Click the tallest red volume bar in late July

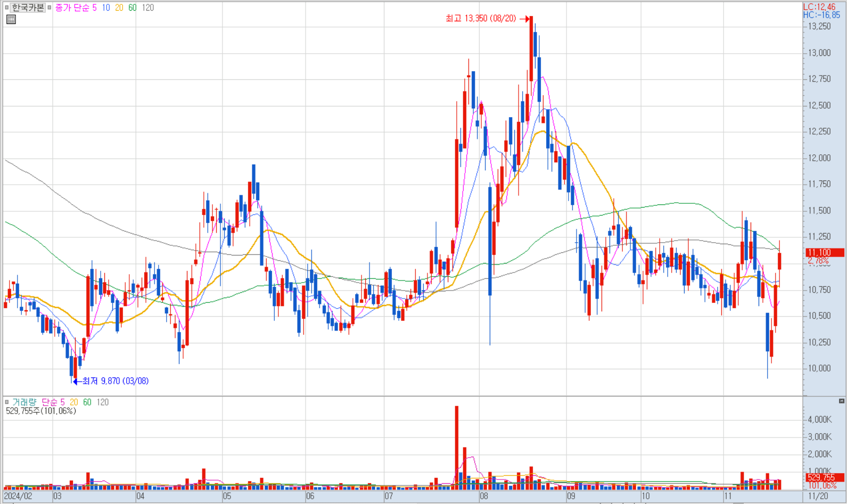coord(457,448)
